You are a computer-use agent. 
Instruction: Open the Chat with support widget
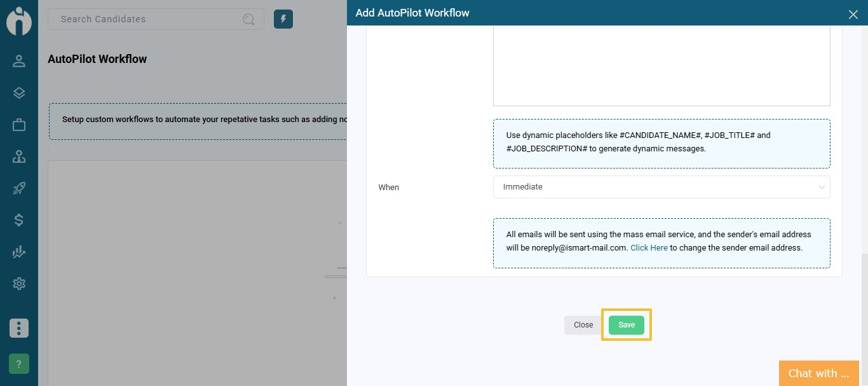pos(818,373)
